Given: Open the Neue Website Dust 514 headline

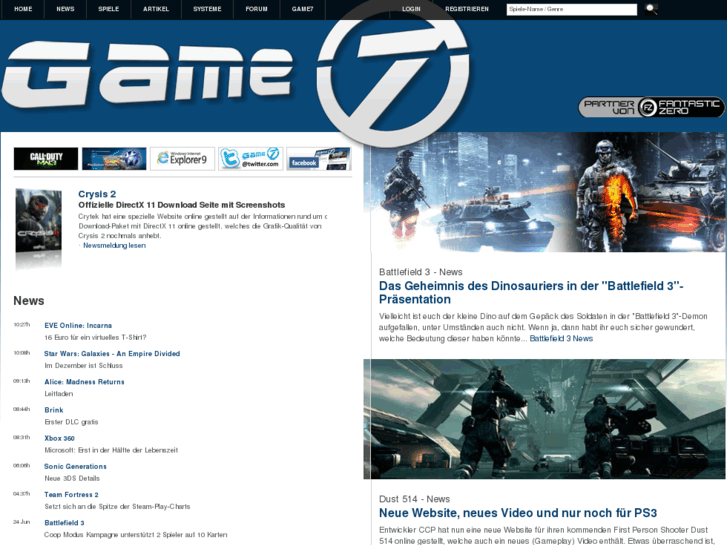Looking at the screenshot, I should pos(518,513).
